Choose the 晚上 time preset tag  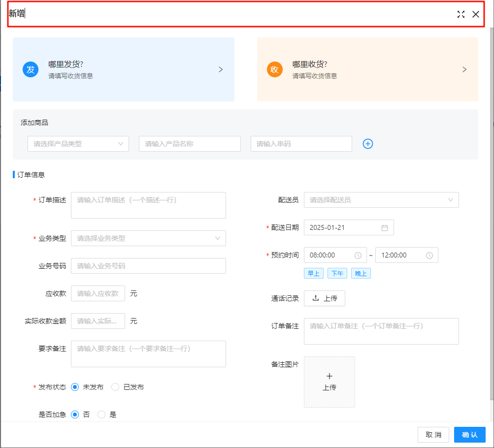coord(361,274)
